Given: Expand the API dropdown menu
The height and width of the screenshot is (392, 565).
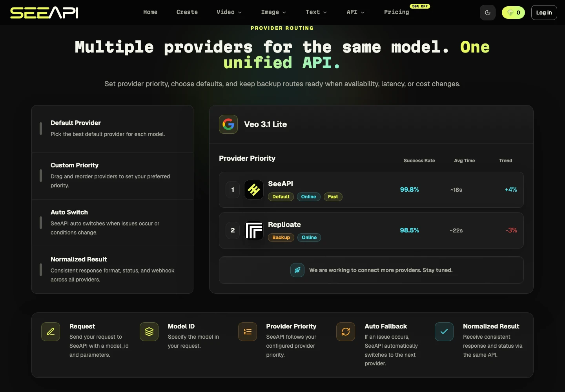Looking at the screenshot, I should coord(355,12).
